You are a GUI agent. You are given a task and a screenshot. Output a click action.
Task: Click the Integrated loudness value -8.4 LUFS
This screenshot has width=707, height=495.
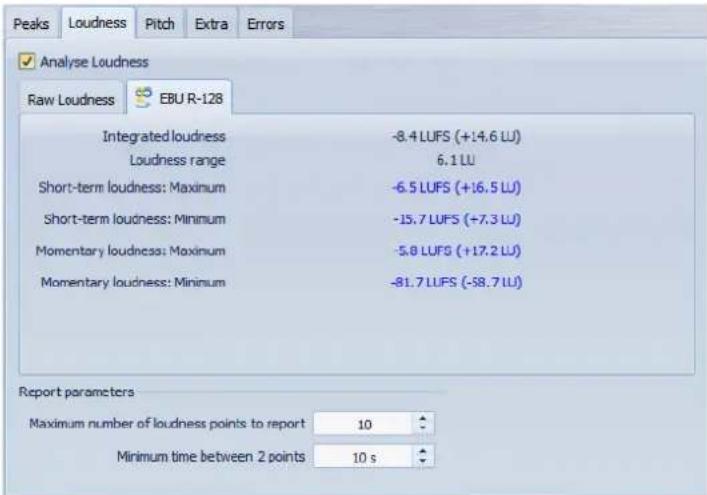pos(456,136)
